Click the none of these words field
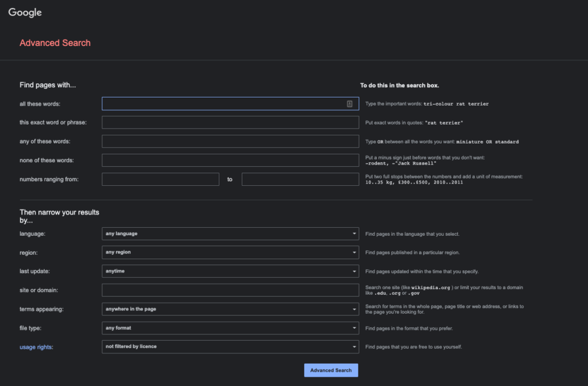588x386 pixels. (230, 160)
